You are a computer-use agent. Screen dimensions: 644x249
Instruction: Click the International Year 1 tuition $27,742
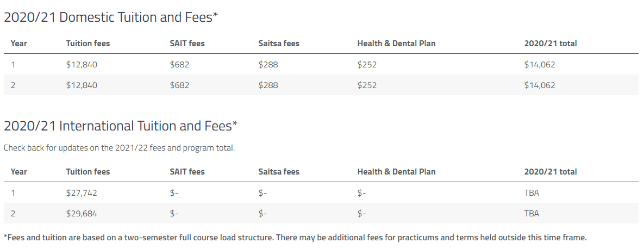(x=82, y=193)
